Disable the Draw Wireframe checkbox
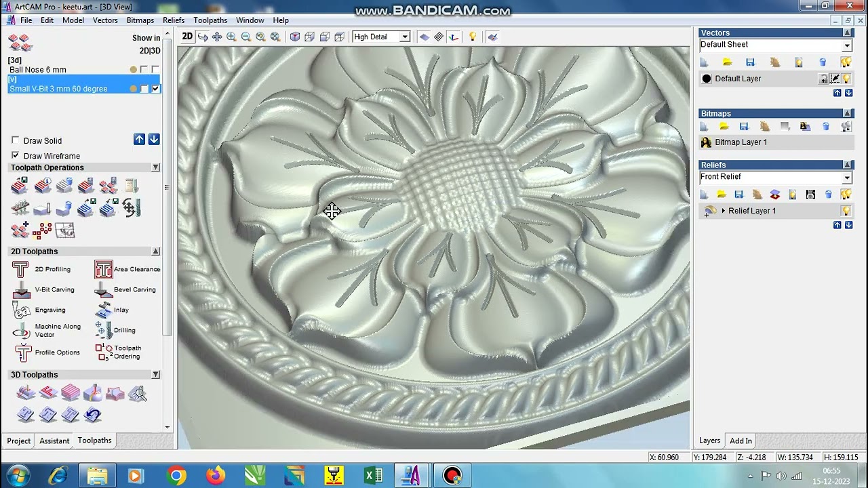This screenshot has height=488, width=868. (16, 155)
